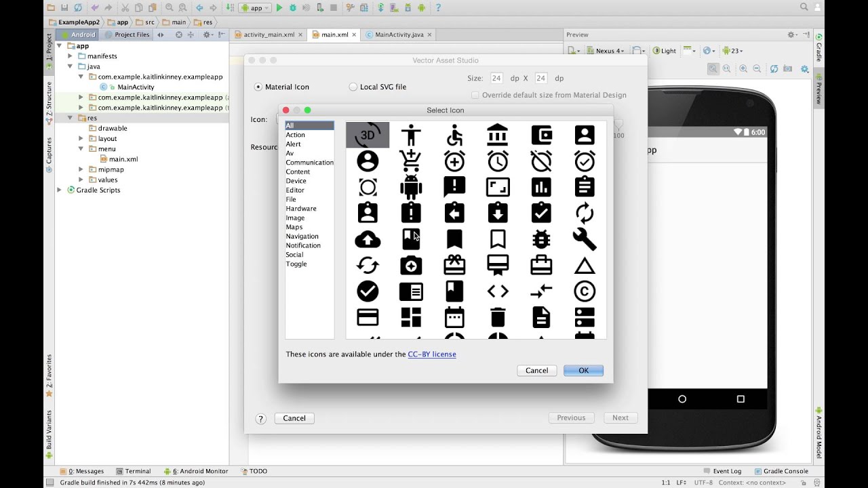Select the build wrench icon
Screen dimensions: 868x488
coord(584,239)
